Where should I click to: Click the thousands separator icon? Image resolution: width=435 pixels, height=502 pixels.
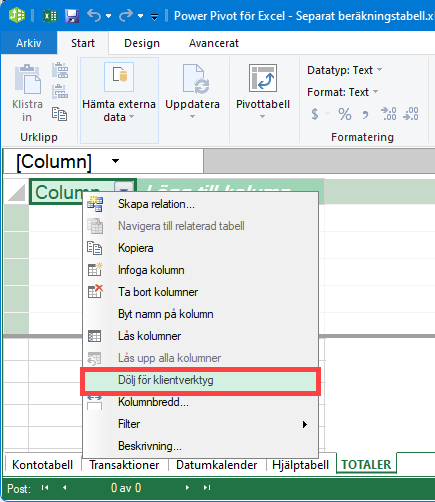click(x=366, y=115)
